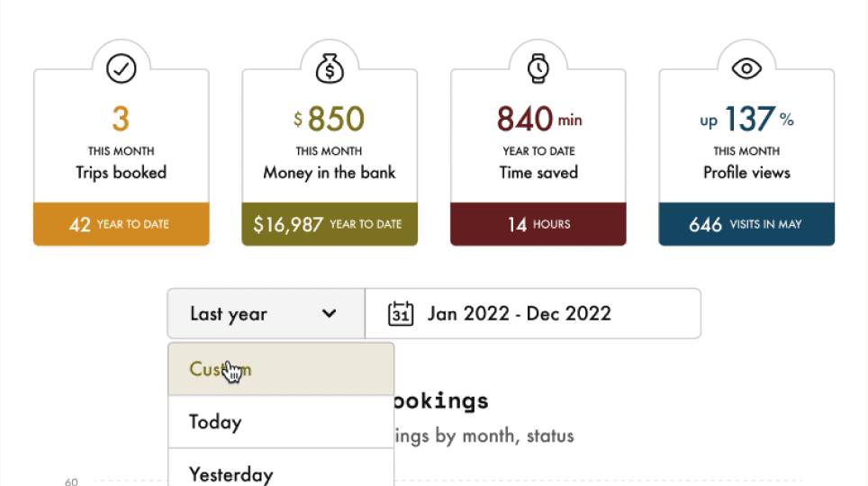Click the 42 Year to Date orange banner

pyautogui.click(x=122, y=224)
